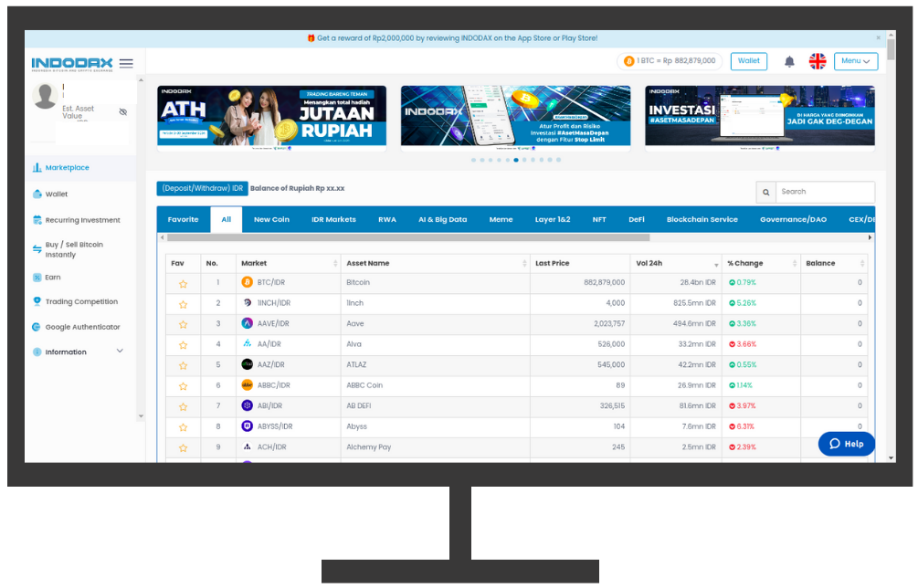Click the (Deposit/Withdraw) IDR button
The image size is (918, 588).
pyautogui.click(x=203, y=188)
